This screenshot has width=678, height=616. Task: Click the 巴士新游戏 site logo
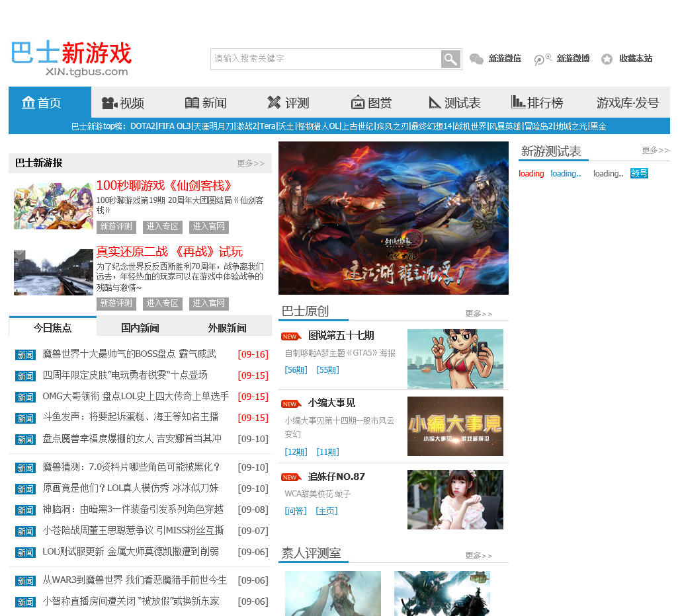pyautogui.click(x=71, y=58)
